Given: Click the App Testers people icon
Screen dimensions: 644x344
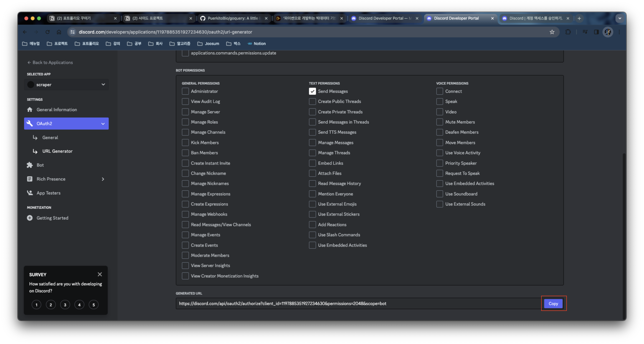Looking at the screenshot, I should (30, 193).
